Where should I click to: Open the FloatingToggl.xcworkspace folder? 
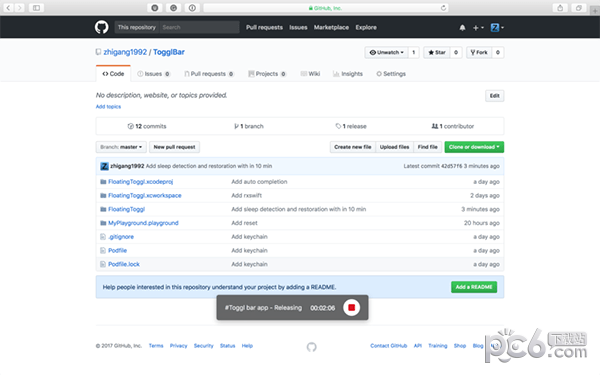click(x=145, y=196)
